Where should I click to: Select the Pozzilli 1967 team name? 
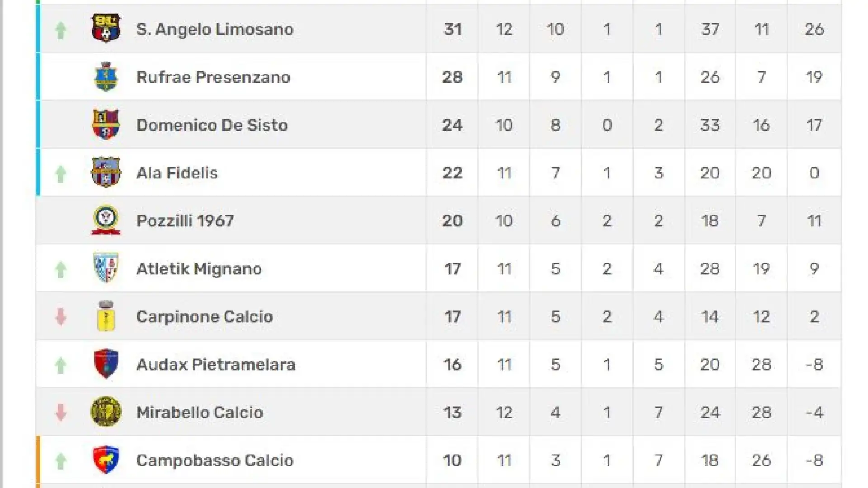(185, 221)
